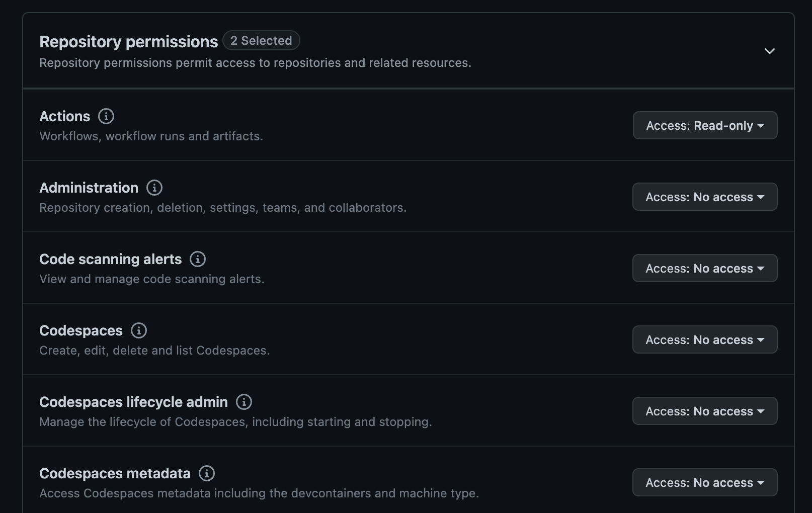The height and width of the screenshot is (513, 812).
Task: Click the Repository permissions heading
Action: click(128, 42)
